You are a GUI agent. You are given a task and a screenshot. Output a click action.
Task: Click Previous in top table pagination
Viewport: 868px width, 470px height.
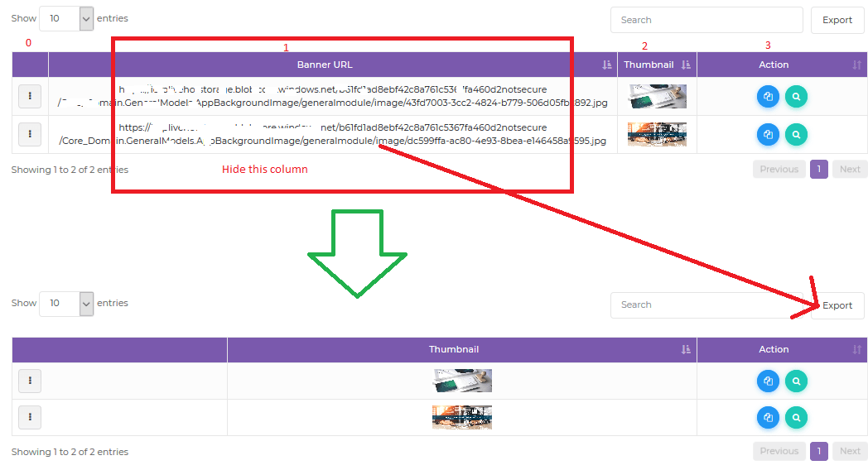[779, 169]
